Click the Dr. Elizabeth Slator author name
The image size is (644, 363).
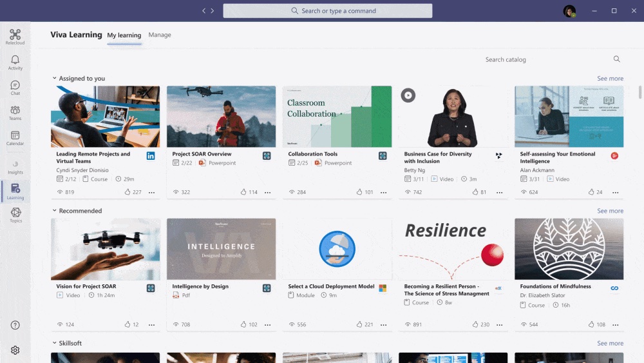coord(542,295)
